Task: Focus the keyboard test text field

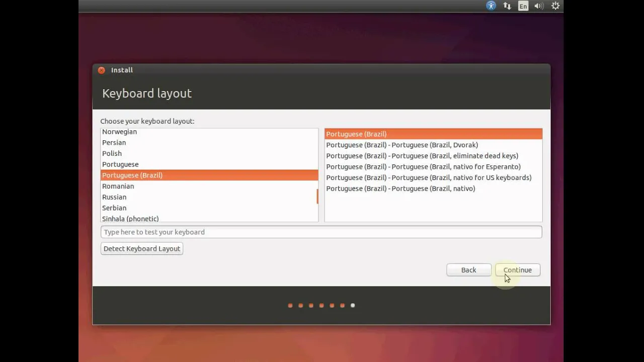Action: tap(321, 232)
